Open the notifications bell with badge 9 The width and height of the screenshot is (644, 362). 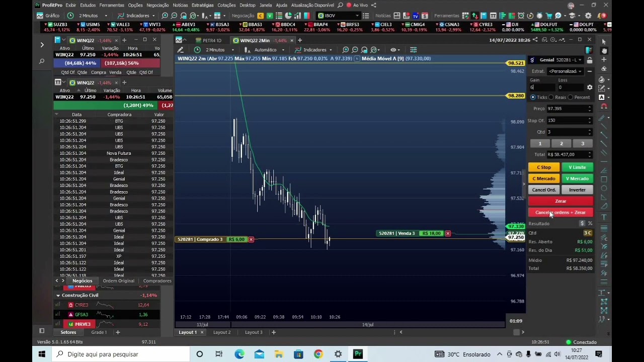click(602, 16)
